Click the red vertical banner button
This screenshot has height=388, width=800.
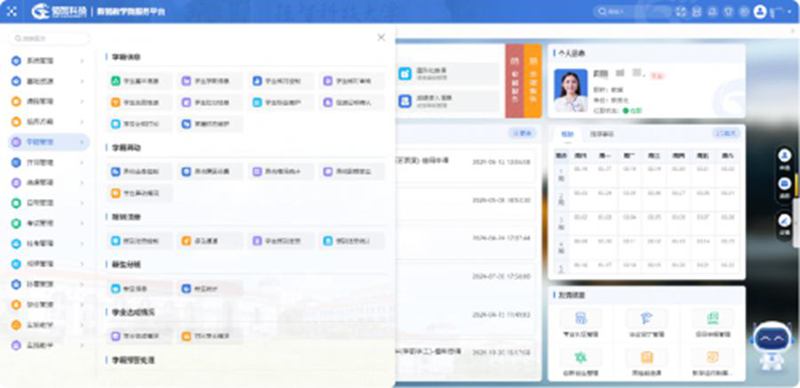514,81
